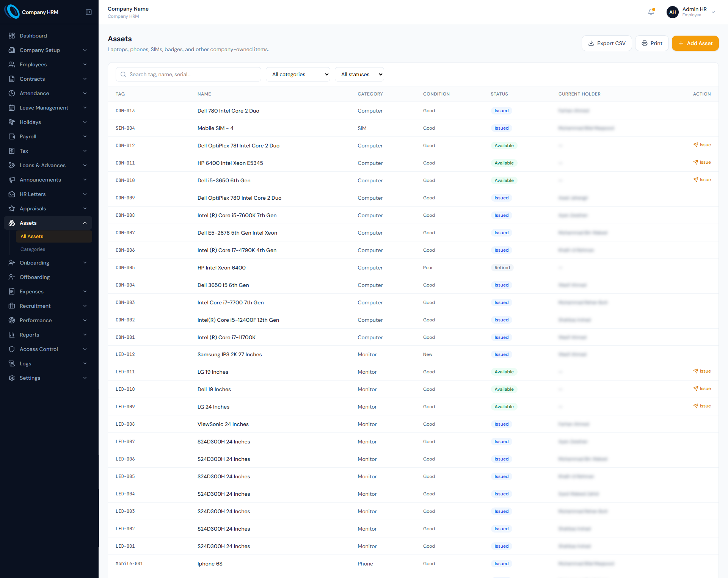Click the AH avatar circle
The image size is (728, 578).
[673, 12]
